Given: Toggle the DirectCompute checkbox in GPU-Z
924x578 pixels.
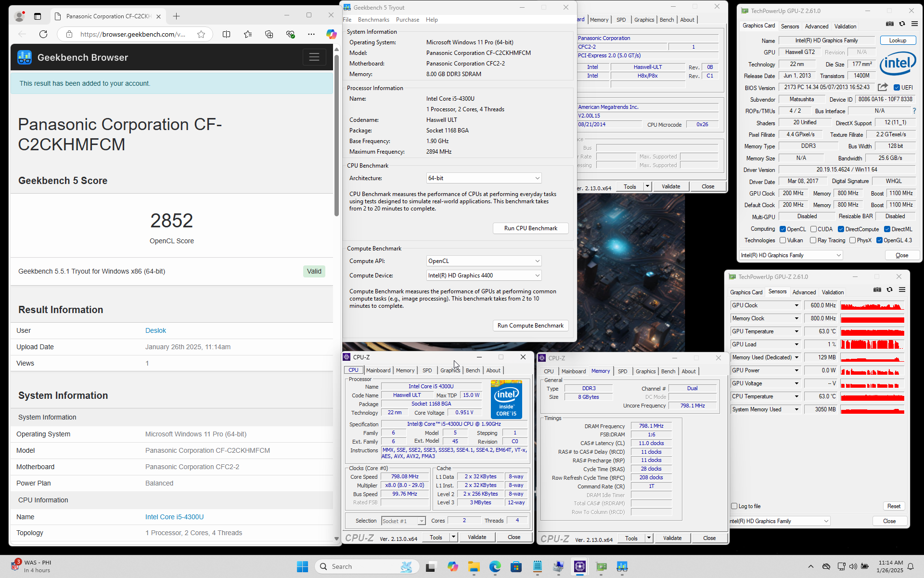Looking at the screenshot, I should (841, 229).
